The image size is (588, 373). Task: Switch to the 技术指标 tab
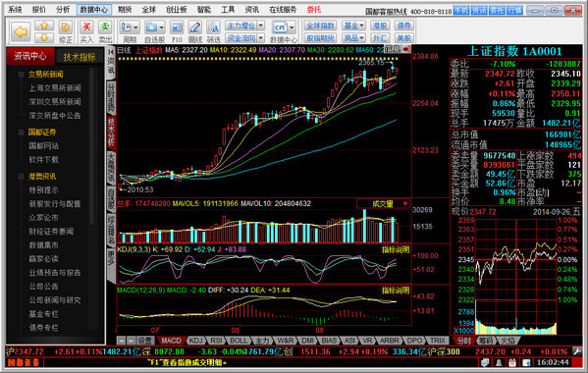(x=80, y=57)
